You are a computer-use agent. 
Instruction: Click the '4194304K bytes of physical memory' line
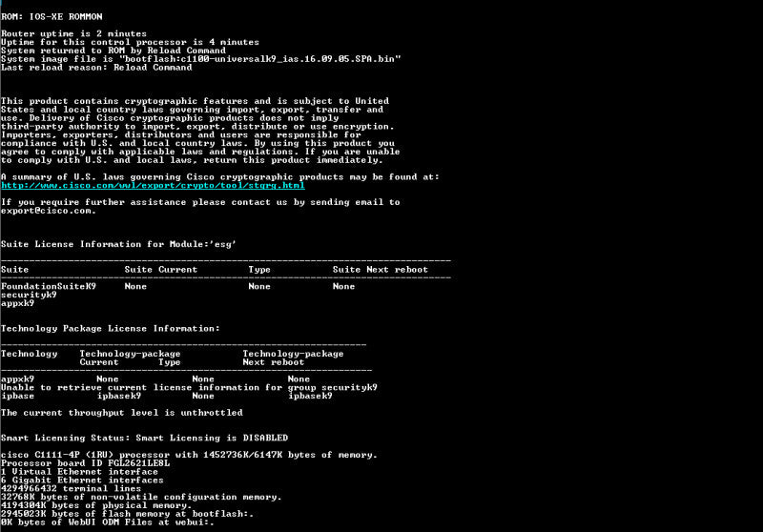[96, 505]
